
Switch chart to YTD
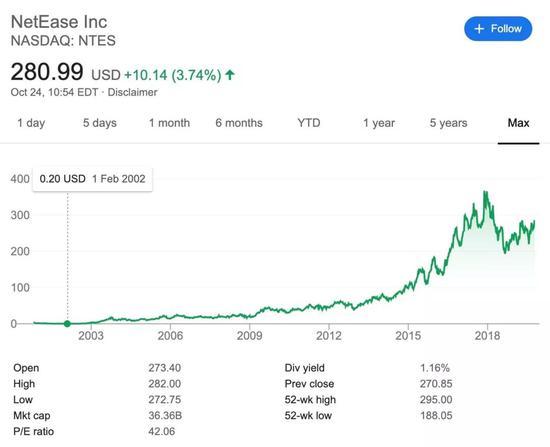[309, 123]
